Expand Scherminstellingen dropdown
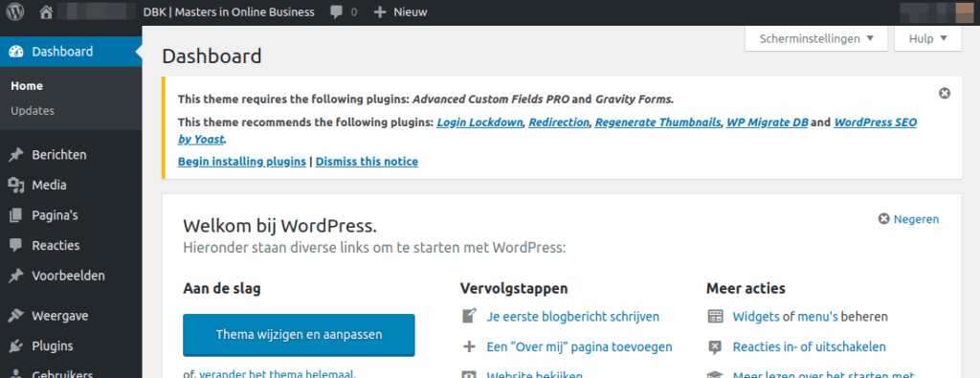Screen dimensions: 980x378 point(816,38)
